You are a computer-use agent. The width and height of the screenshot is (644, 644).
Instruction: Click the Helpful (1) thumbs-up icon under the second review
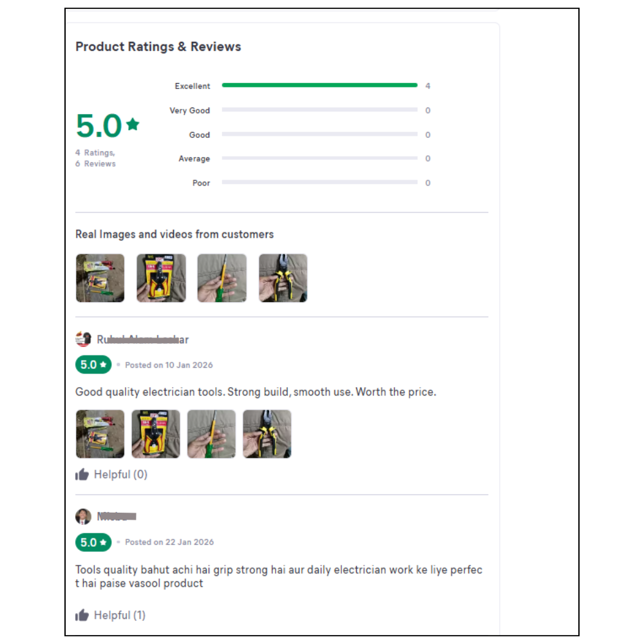pos(82,615)
